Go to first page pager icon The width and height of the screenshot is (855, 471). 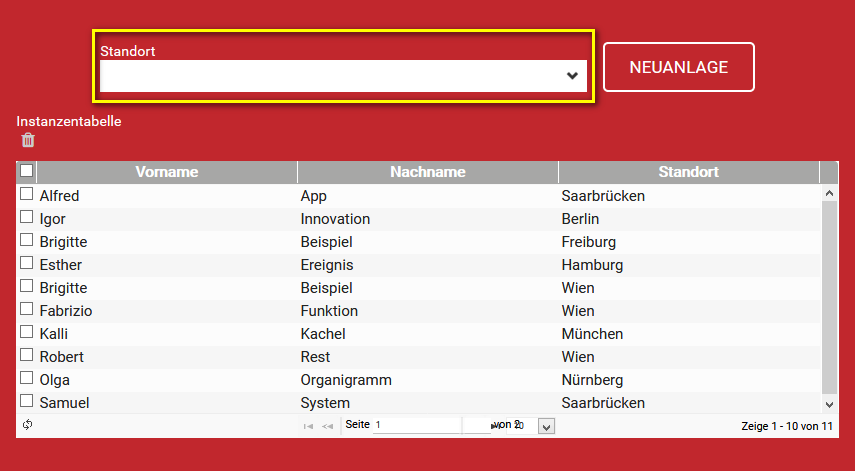pos(308,426)
